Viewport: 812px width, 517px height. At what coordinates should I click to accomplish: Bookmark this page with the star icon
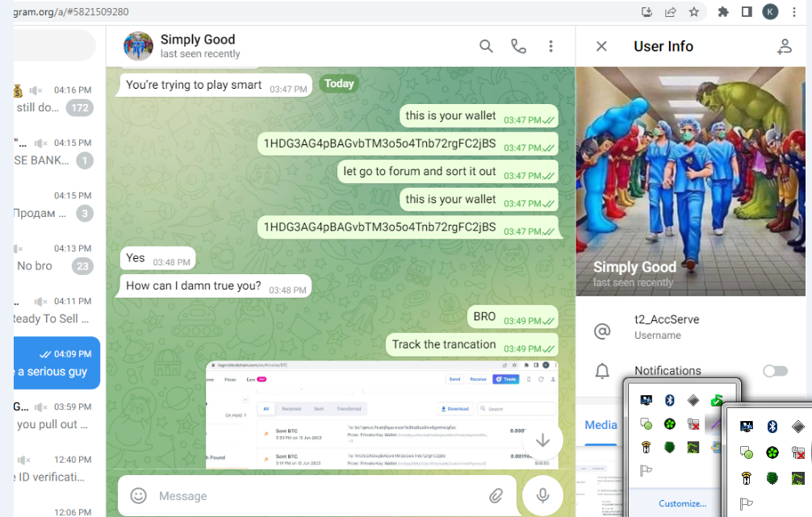tap(694, 11)
